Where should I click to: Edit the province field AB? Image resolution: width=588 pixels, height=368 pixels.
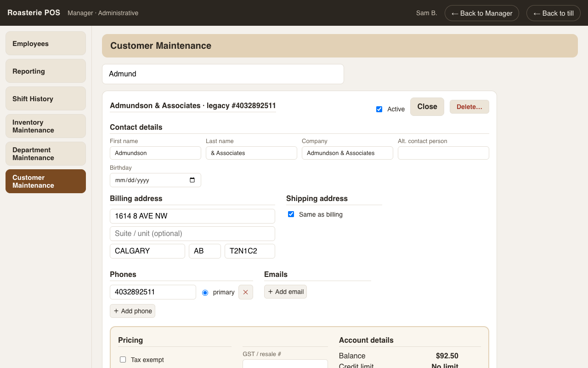205,251
